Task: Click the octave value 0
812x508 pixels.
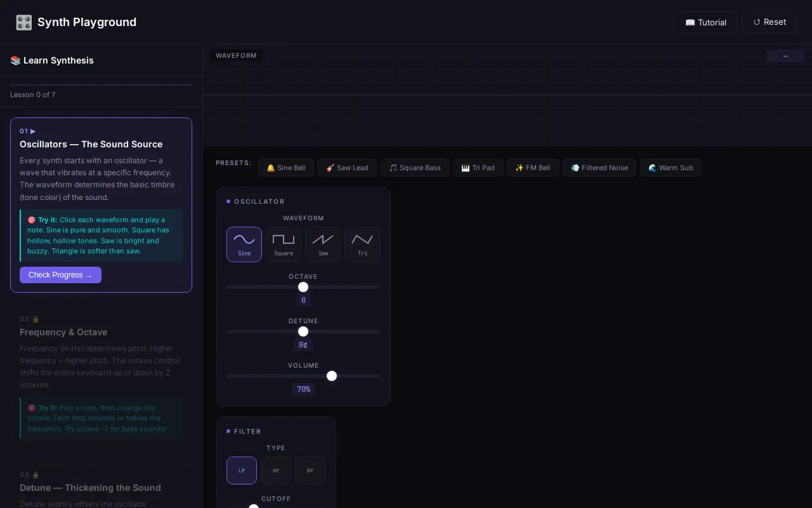Action: pos(303,300)
